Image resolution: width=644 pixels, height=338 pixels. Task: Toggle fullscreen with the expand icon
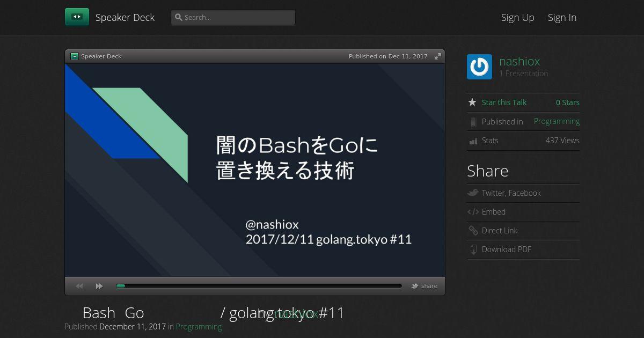(438, 56)
